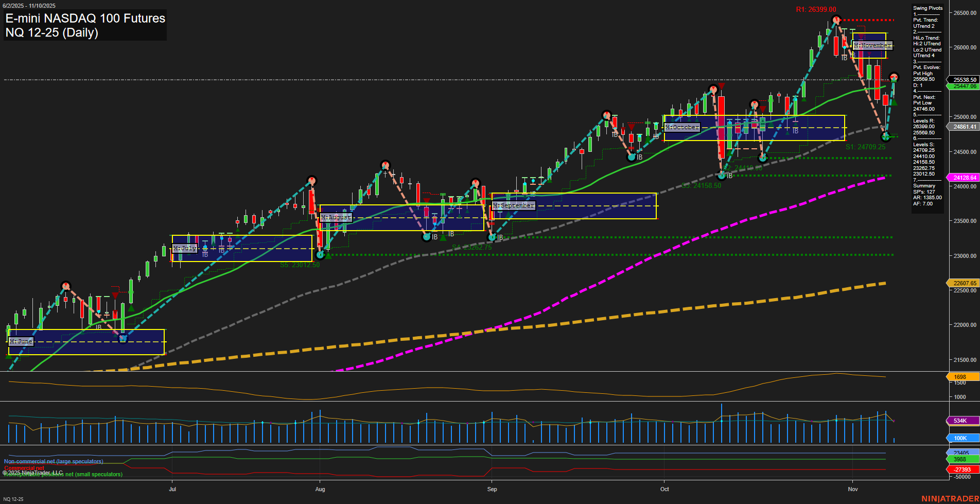Click the green up-triangle marker below the latest candle
980x504 pixels.
[x=895, y=102]
